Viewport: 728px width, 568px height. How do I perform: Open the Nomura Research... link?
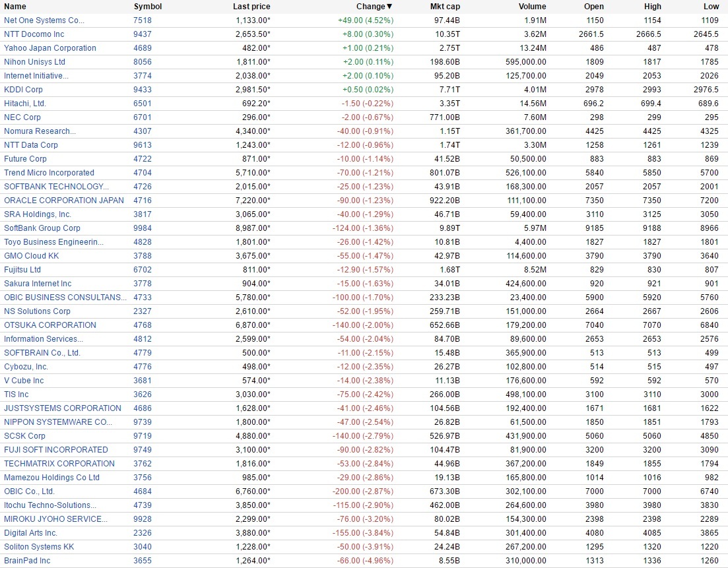pyautogui.click(x=40, y=131)
